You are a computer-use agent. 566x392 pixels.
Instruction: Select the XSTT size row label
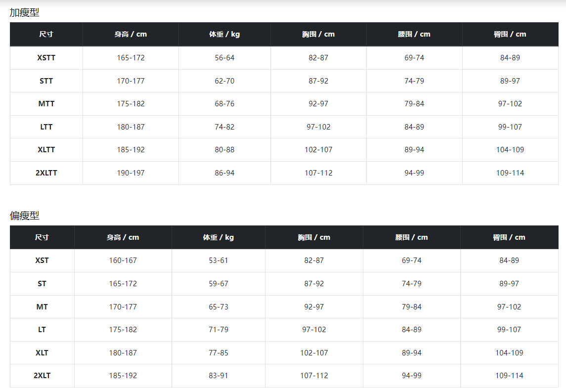(x=46, y=58)
